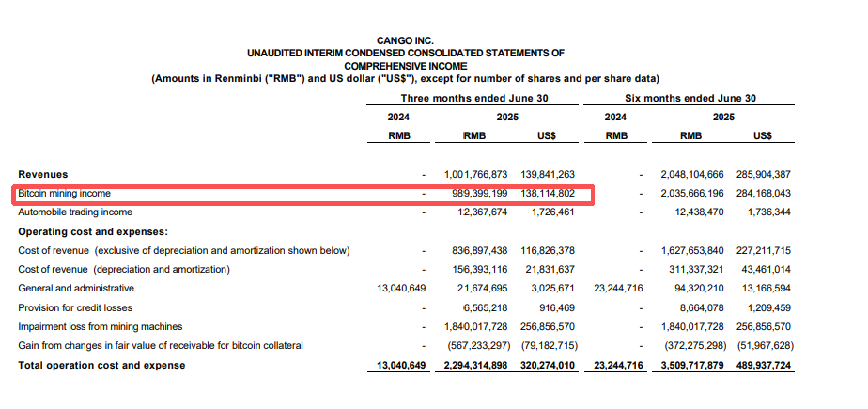This screenshot has height=409, width=868.
Task: Select value 12,438,470
Action: (x=699, y=212)
